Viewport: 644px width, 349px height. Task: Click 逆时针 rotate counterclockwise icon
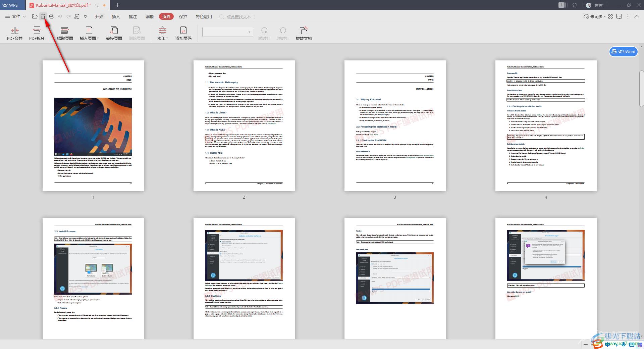[283, 31]
